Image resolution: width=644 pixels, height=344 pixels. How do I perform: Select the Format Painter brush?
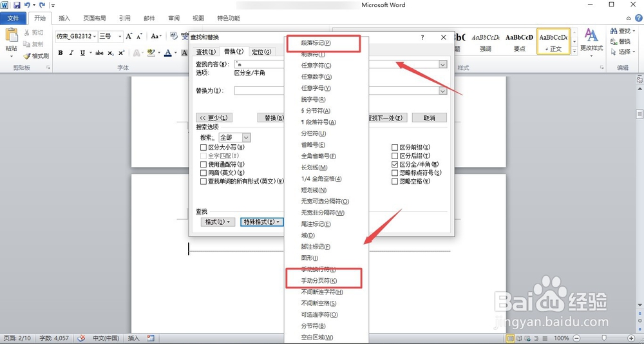tap(26, 56)
